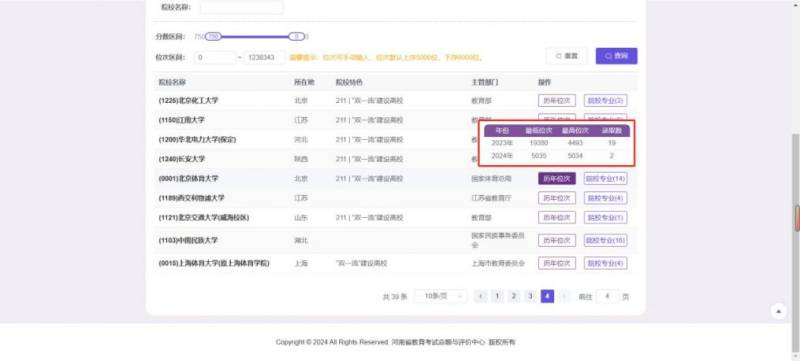Click the 国家民族事务委员会 department cell

pyautogui.click(x=498, y=240)
